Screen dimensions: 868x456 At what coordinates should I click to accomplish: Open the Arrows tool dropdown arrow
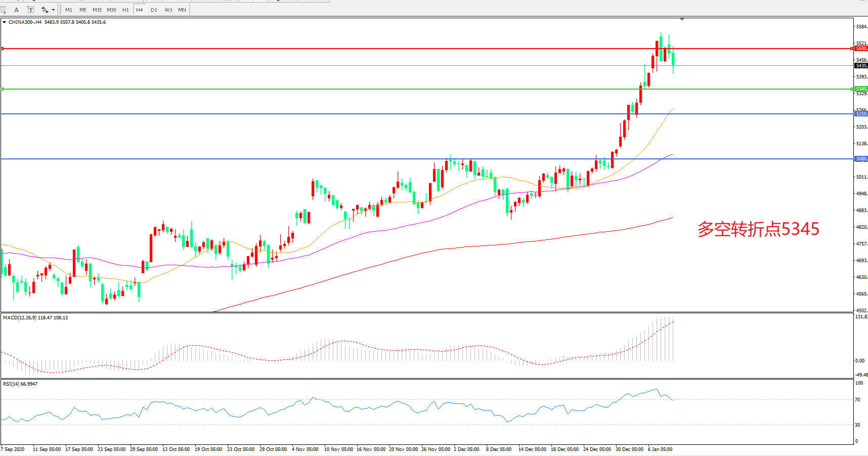pos(53,10)
